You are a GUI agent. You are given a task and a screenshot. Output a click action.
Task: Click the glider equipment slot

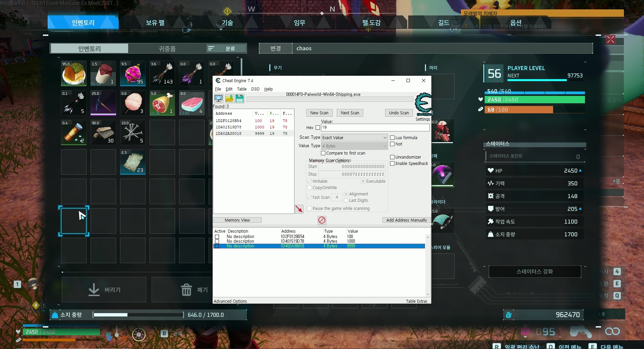[442, 220]
